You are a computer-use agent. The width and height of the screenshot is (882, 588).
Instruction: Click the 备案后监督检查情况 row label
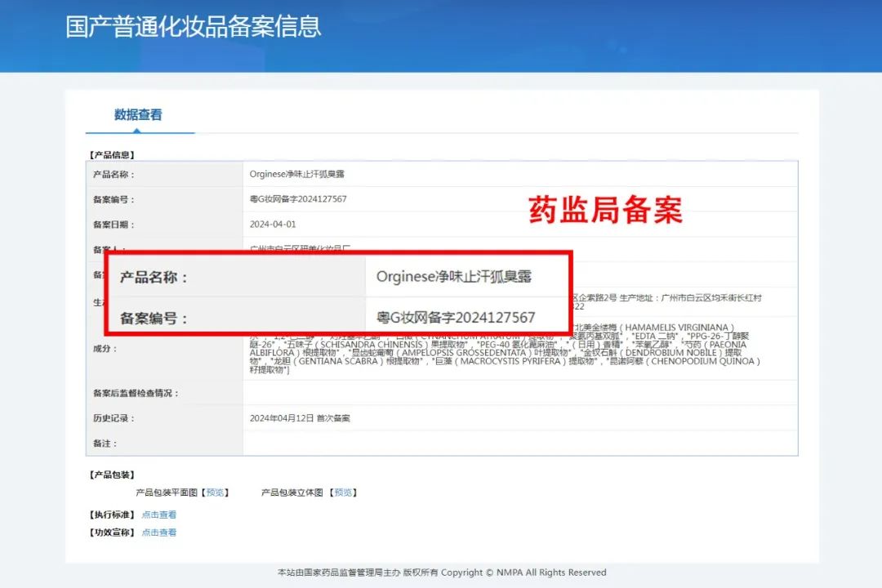[x=136, y=394]
